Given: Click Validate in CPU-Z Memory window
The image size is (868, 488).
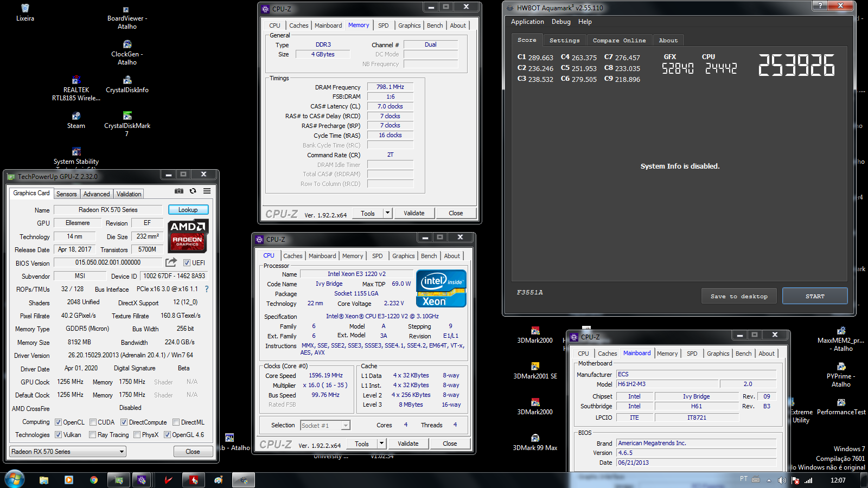Looking at the screenshot, I should pyautogui.click(x=414, y=213).
